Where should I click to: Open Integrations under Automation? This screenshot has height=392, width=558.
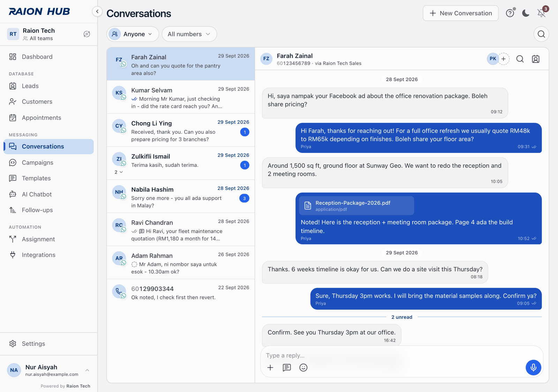pyautogui.click(x=48, y=255)
